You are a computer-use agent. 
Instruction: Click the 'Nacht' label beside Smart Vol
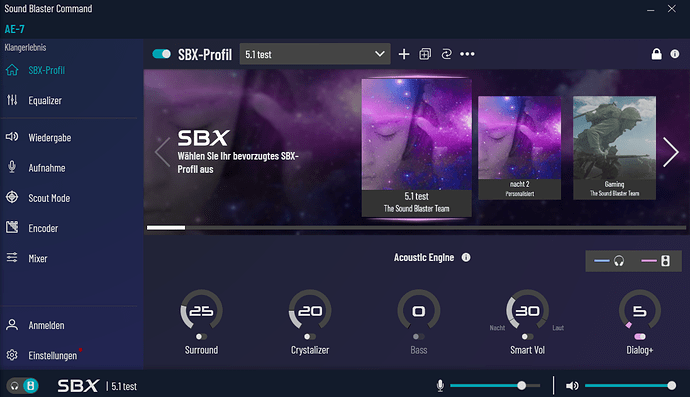pos(497,328)
